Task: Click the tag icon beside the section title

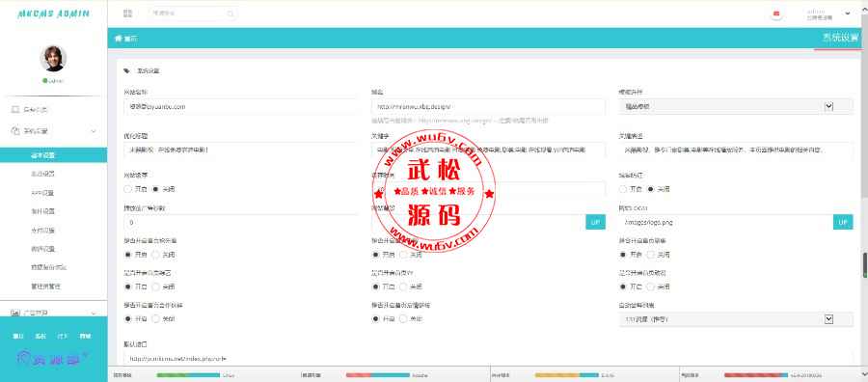Action: [x=126, y=70]
